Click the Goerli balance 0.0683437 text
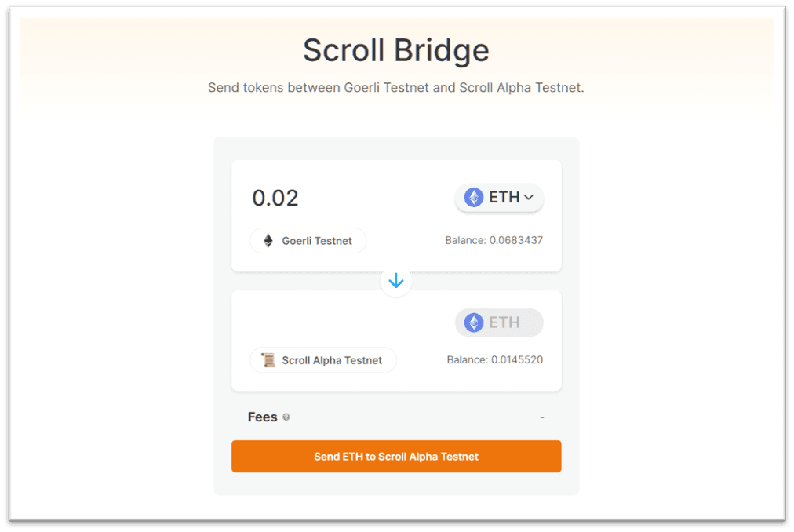Image resolution: width=794 pixels, height=532 pixels. [x=494, y=240]
